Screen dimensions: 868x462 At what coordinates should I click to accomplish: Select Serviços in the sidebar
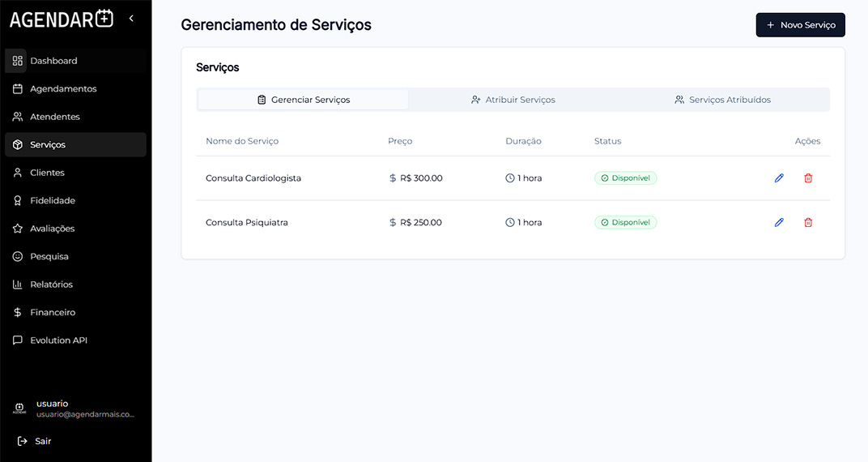click(76, 144)
